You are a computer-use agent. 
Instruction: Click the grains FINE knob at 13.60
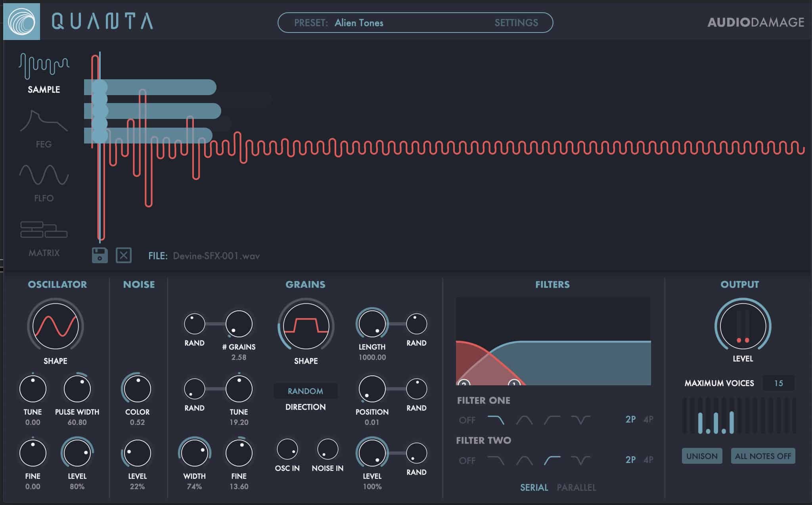[x=239, y=453]
